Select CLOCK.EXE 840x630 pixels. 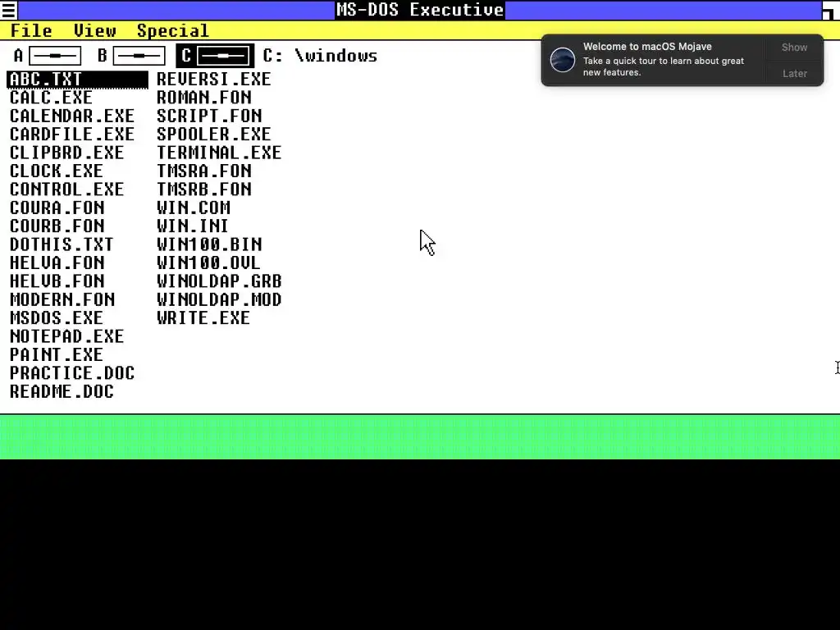click(x=57, y=171)
